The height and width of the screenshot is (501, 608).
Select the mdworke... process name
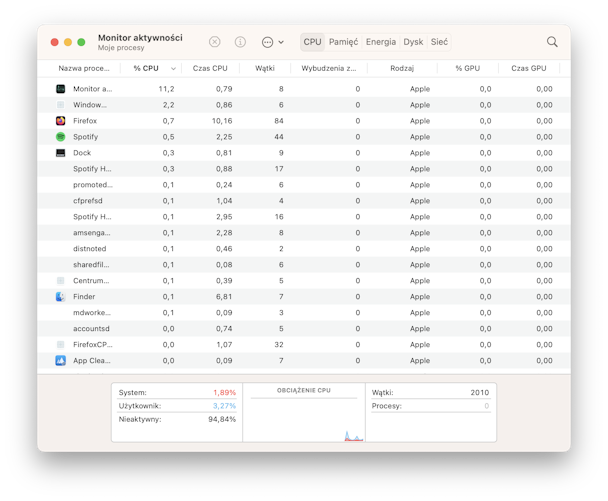(x=92, y=313)
